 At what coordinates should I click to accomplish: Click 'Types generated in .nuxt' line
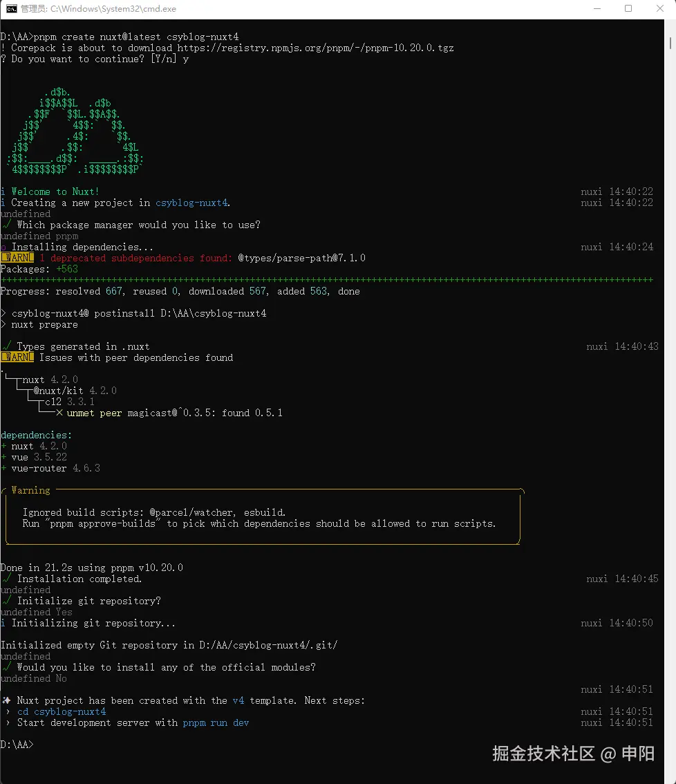(75, 346)
